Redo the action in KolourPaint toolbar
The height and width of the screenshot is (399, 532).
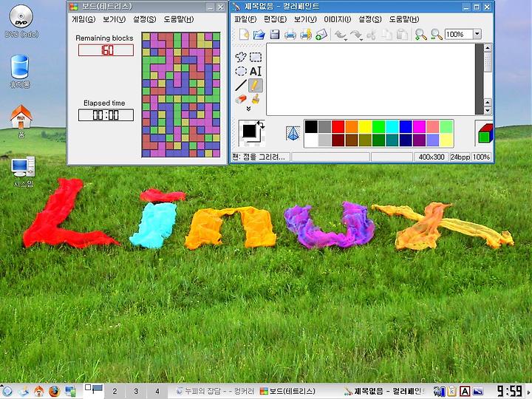(x=355, y=35)
